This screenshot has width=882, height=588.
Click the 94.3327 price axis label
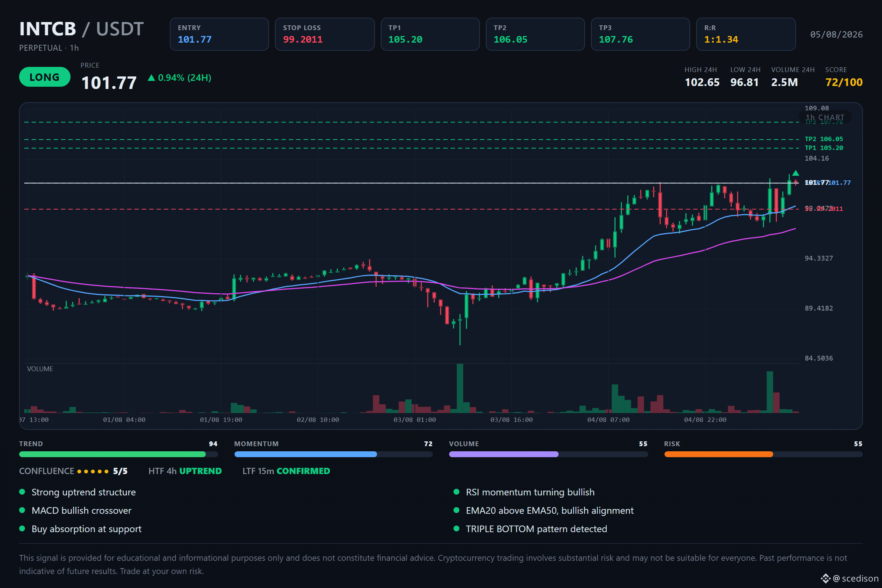point(819,258)
